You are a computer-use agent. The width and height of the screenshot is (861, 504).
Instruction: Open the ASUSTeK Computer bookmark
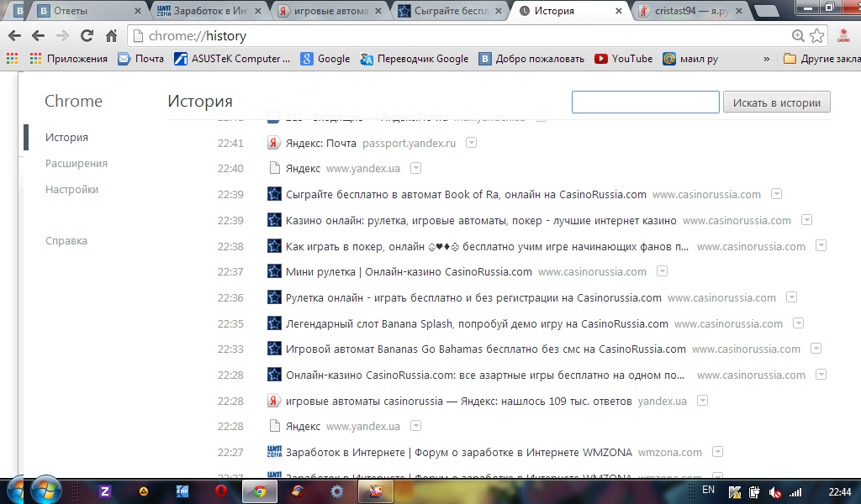tap(232, 59)
